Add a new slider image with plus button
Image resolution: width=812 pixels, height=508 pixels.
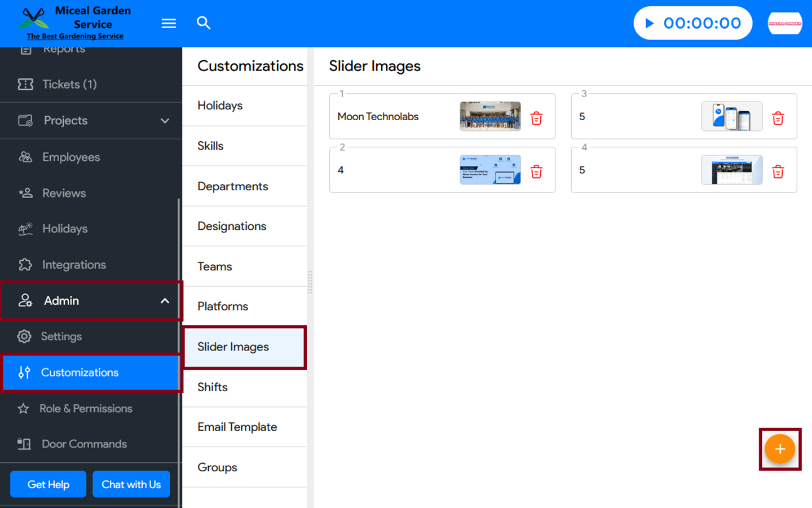coord(779,449)
